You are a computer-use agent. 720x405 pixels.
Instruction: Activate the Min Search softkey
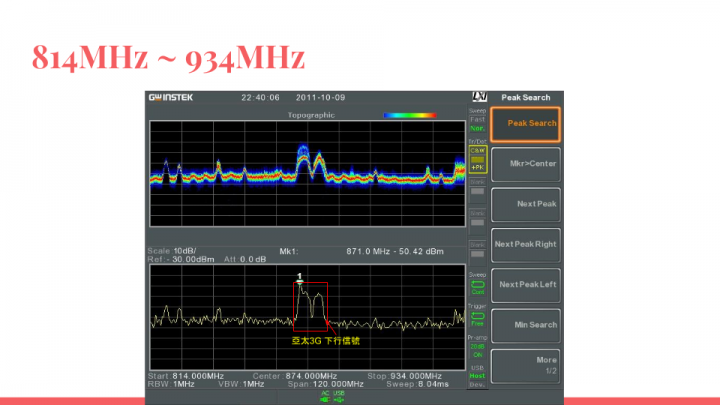pos(526,325)
